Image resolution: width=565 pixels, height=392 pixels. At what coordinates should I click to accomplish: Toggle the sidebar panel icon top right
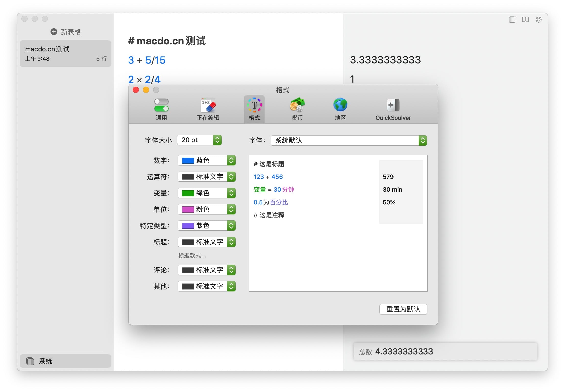click(512, 20)
